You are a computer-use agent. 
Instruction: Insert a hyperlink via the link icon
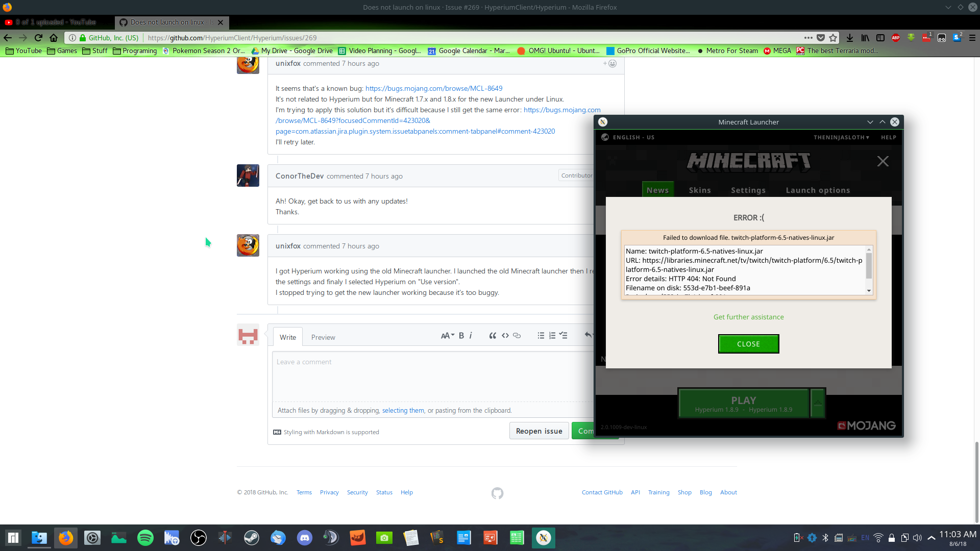517,335
